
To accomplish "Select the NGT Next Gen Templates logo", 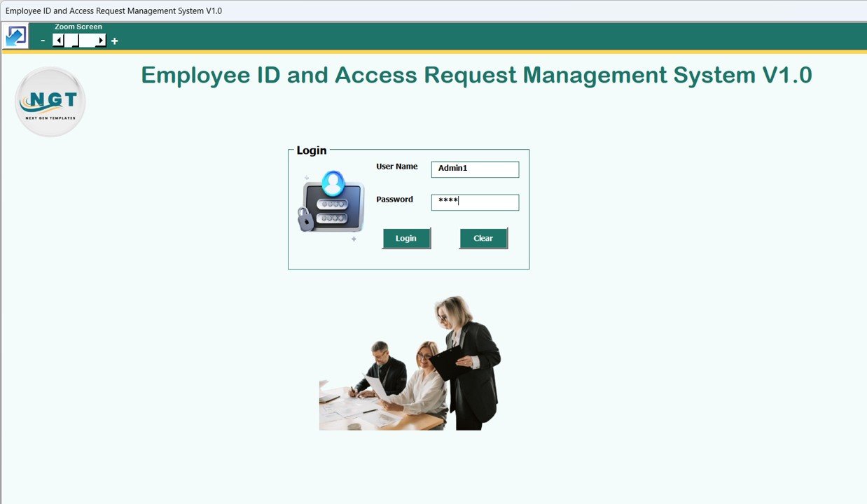I will (50, 101).
